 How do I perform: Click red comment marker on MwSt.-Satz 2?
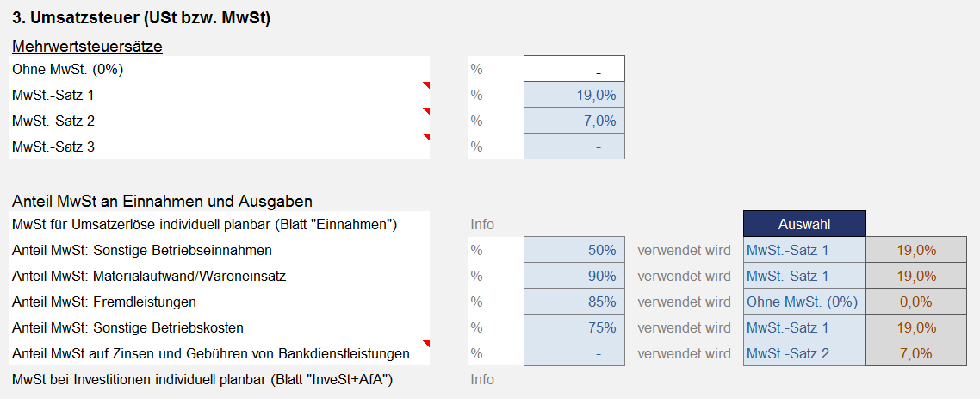coord(427,110)
